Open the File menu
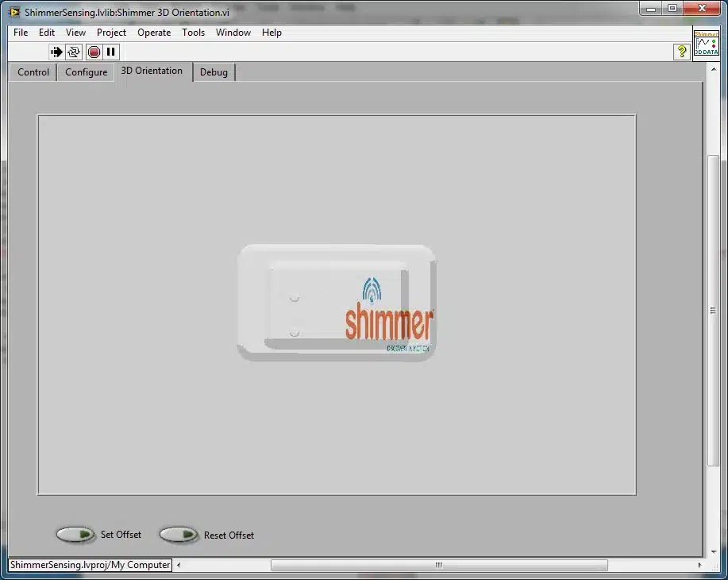 click(x=21, y=33)
